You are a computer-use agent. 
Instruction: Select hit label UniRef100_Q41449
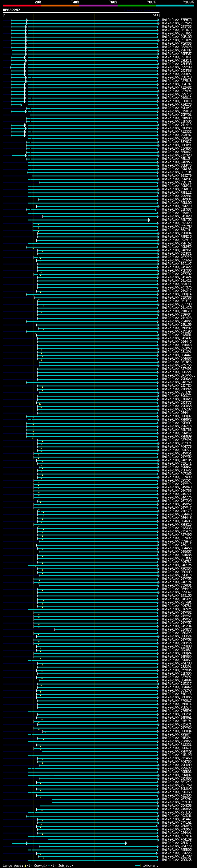click(177, 125)
